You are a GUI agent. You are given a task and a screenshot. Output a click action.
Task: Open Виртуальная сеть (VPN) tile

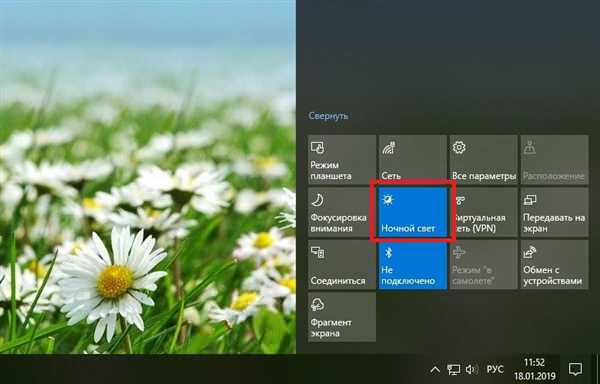483,212
